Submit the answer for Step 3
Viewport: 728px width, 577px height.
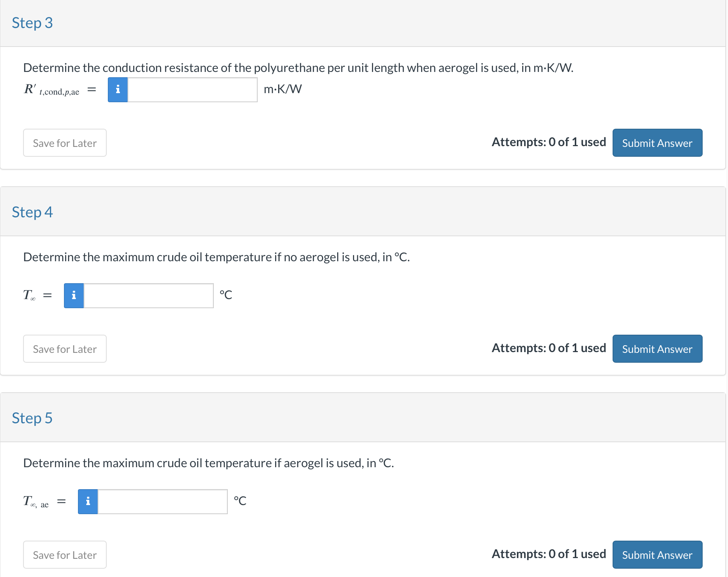coord(657,143)
